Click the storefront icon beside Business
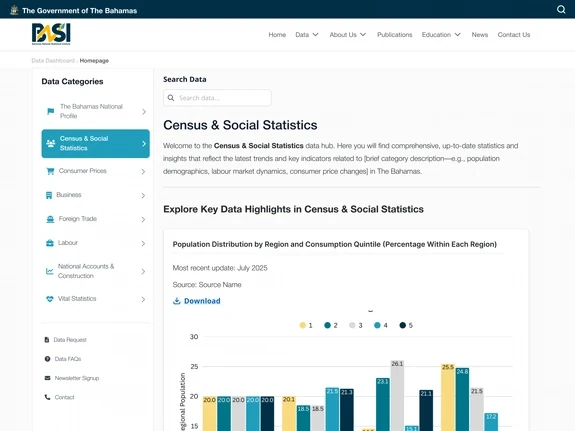The height and width of the screenshot is (431, 575). tap(49, 195)
